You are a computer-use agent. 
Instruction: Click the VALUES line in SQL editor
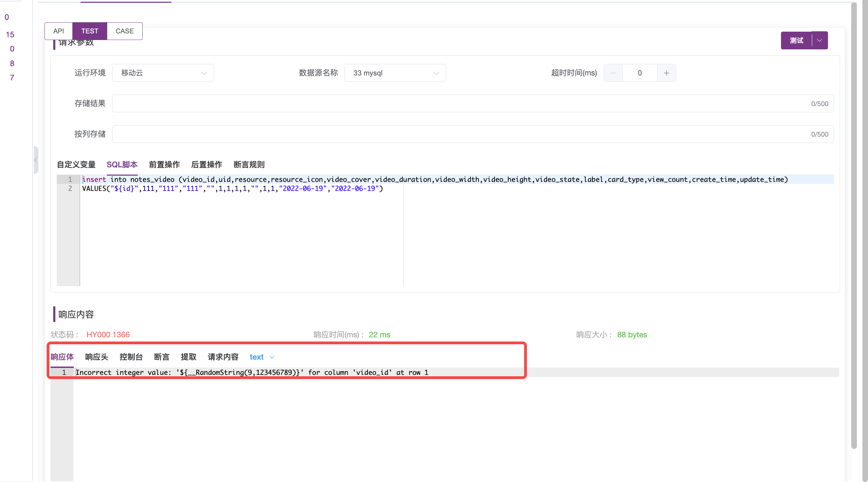point(232,188)
